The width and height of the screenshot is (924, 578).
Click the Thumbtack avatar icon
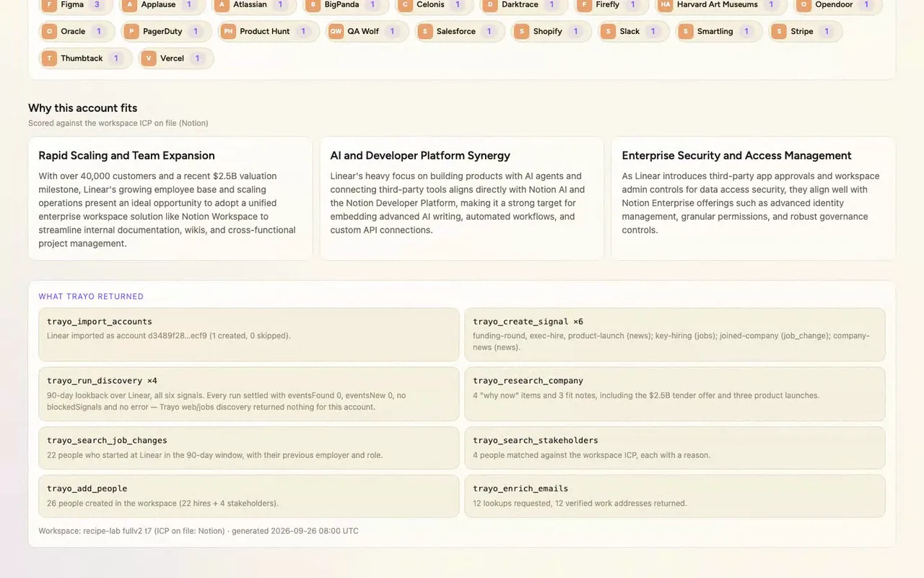49,59
